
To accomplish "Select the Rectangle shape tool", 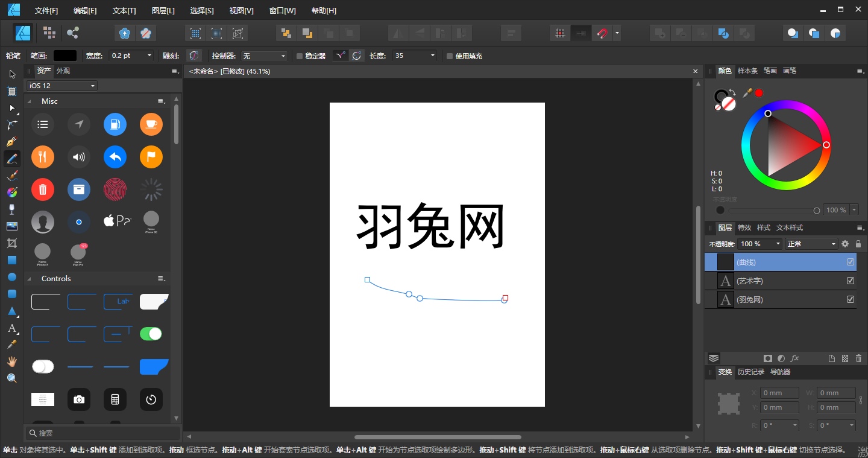I will point(12,260).
